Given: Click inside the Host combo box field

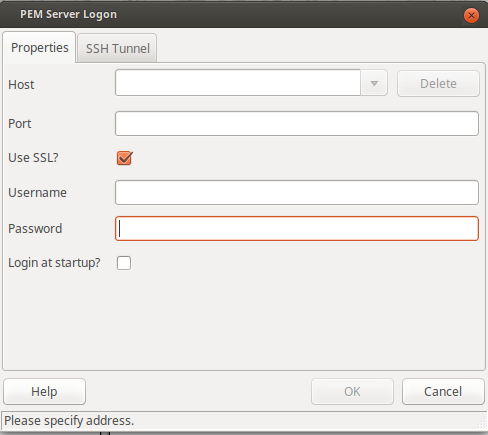Looking at the screenshot, I should (x=238, y=83).
